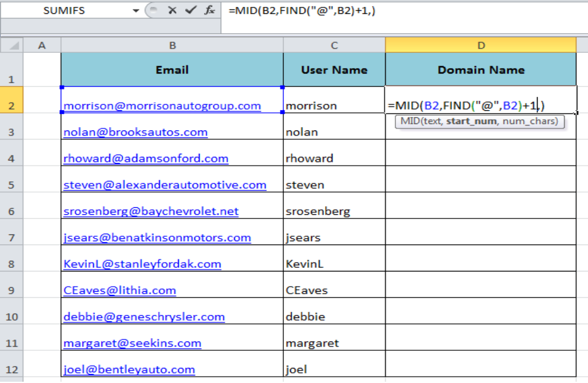
Task: Click start_num in the MID tooltip
Action: tap(472, 121)
